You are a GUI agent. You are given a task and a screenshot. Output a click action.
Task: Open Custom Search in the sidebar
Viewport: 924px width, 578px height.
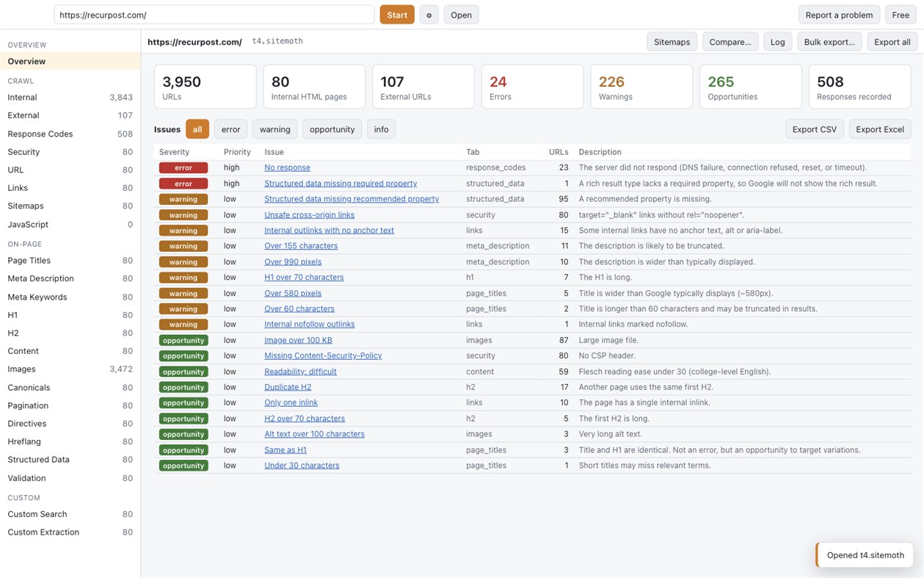coord(70,514)
